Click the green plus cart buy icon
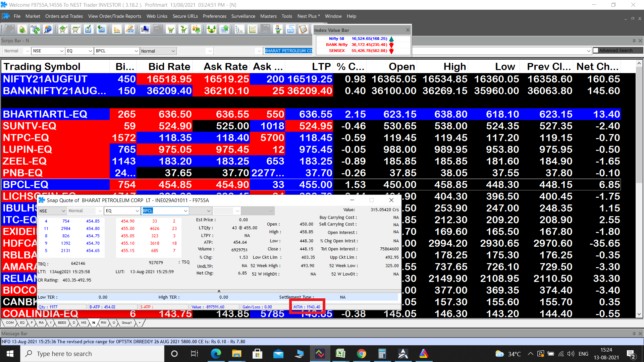The height and width of the screenshot is (362, 644). coord(63,29)
